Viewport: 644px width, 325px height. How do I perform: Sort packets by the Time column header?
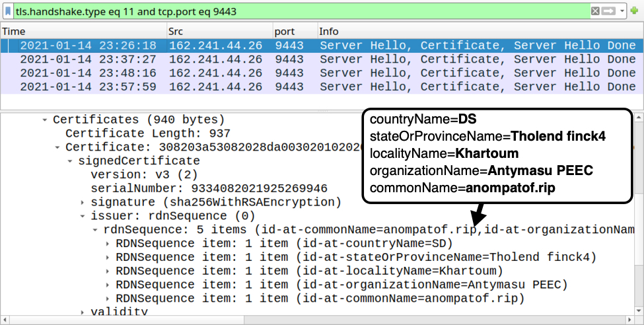(x=83, y=32)
